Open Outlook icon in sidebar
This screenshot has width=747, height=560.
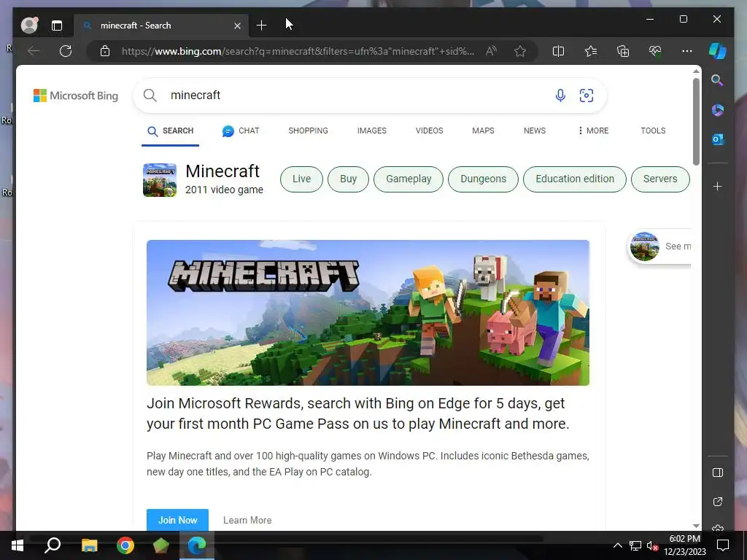pos(718,139)
